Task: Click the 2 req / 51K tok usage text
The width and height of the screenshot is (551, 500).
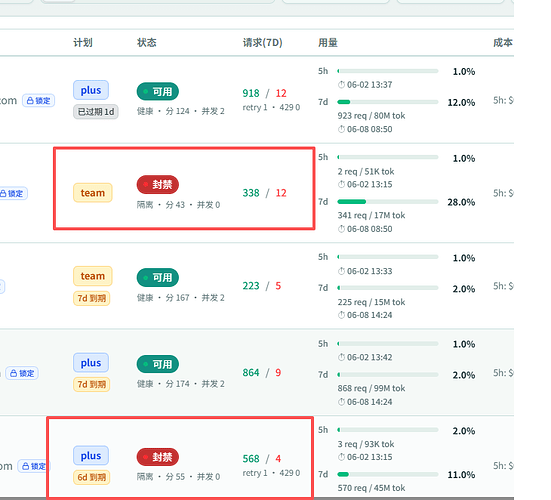Action: coord(366,171)
